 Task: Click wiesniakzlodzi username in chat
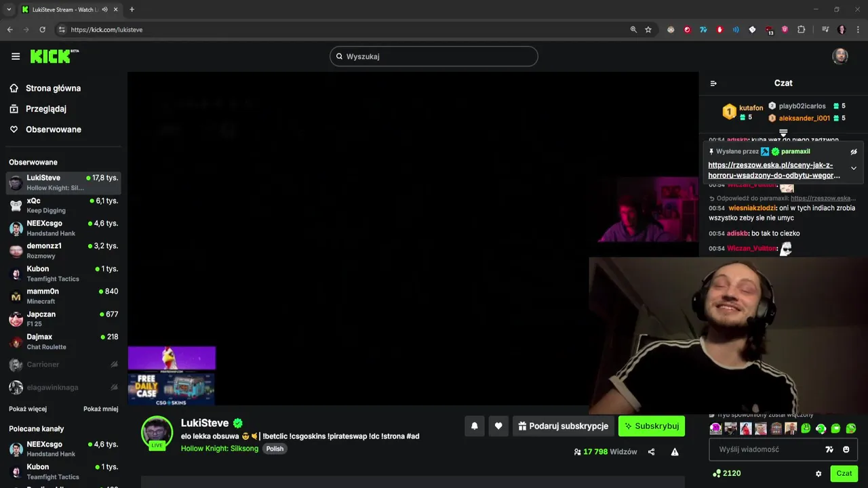pyautogui.click(x=752, y=208)
